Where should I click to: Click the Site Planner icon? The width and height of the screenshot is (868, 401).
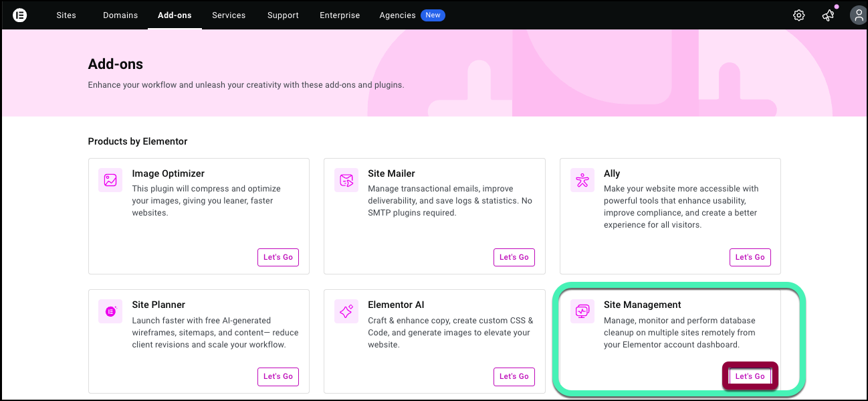(110, 311)
